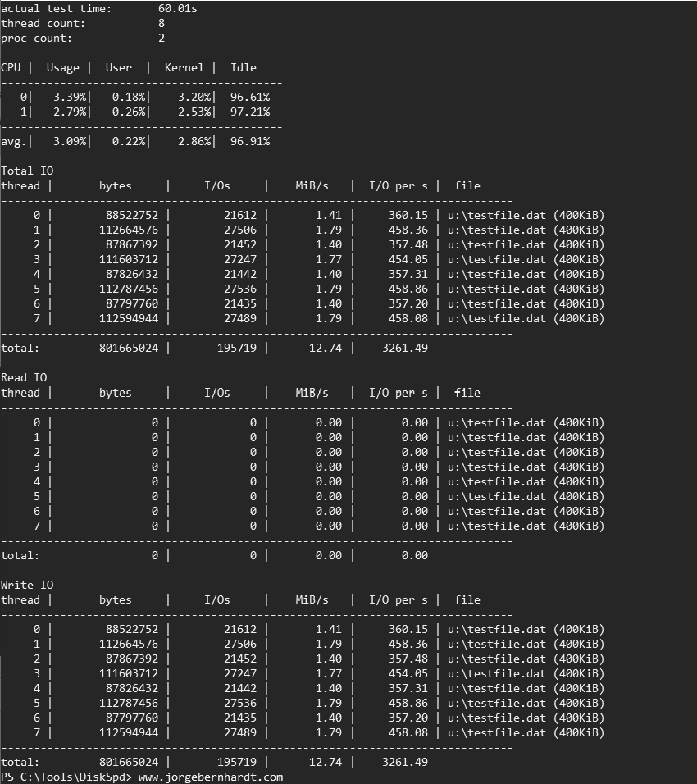
Task: Click the avg CPU usage row
Action: 82,141
